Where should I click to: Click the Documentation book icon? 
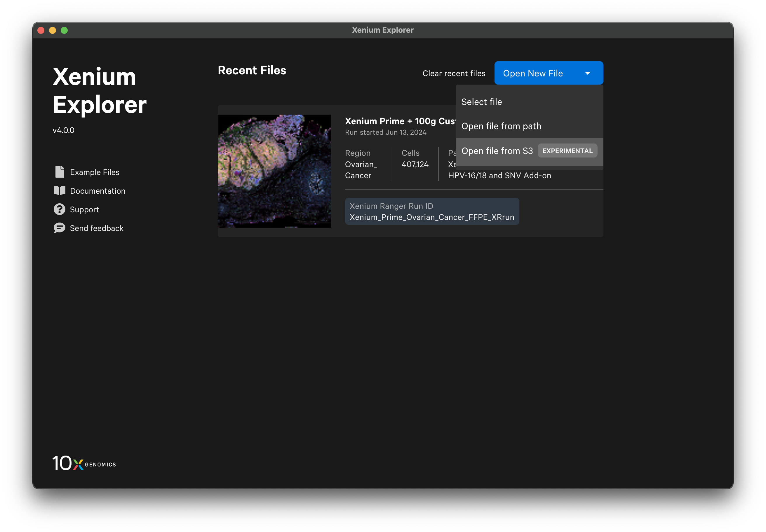(x=59, y=191)
